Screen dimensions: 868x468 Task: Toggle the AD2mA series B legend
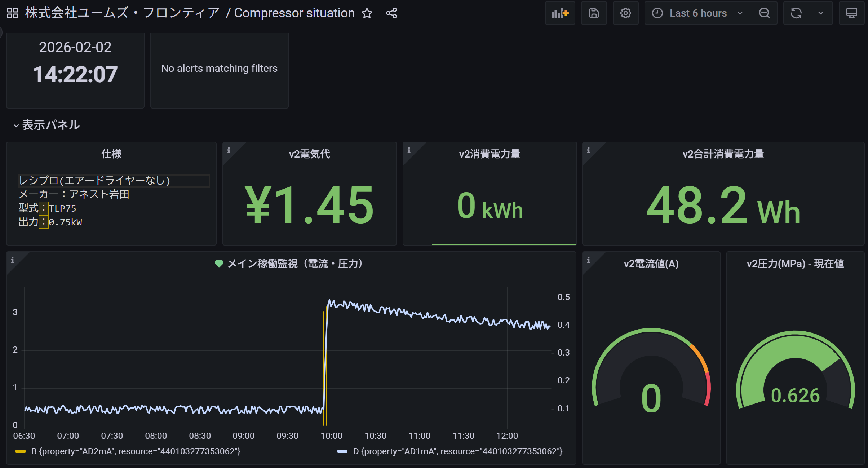tap(136, 451)
